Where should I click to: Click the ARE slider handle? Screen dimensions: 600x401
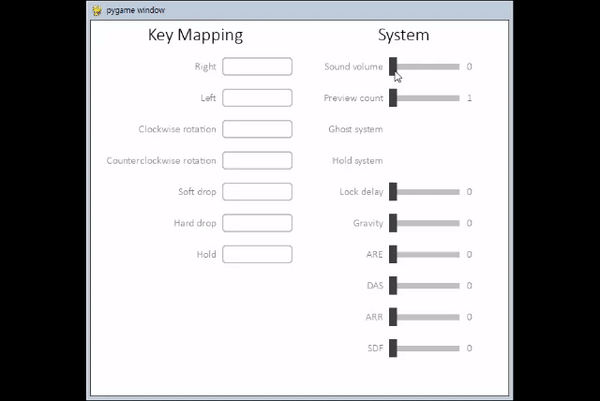pyautogui.click(x=393, y=254)
